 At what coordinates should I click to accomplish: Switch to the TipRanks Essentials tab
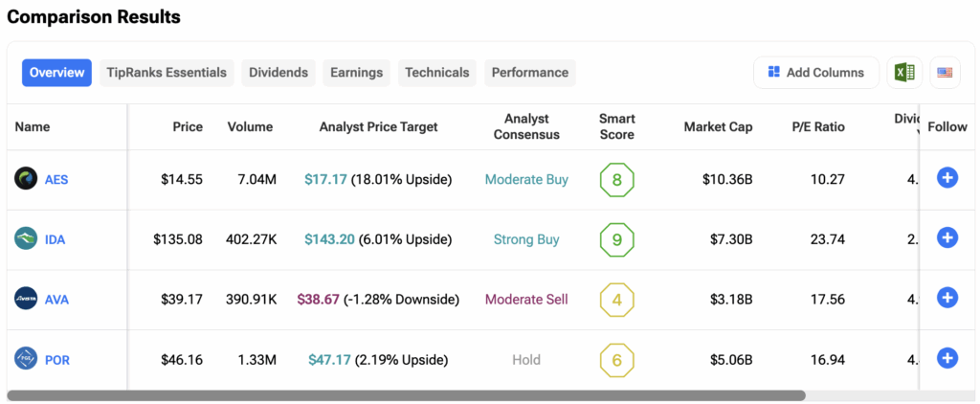tap(167, 73)
